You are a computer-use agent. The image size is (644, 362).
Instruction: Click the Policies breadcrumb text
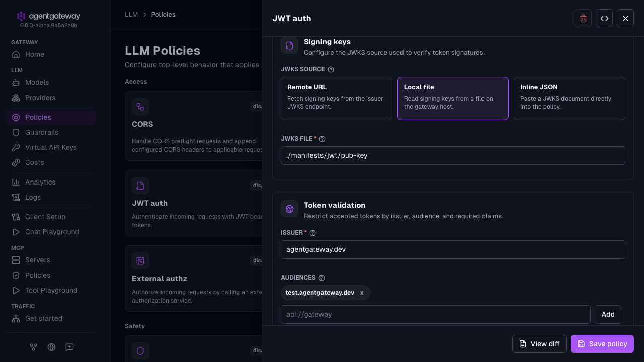164,15
